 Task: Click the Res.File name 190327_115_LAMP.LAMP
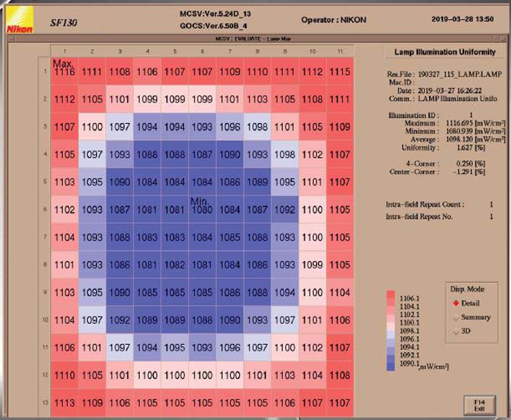(x=460, y=74)
